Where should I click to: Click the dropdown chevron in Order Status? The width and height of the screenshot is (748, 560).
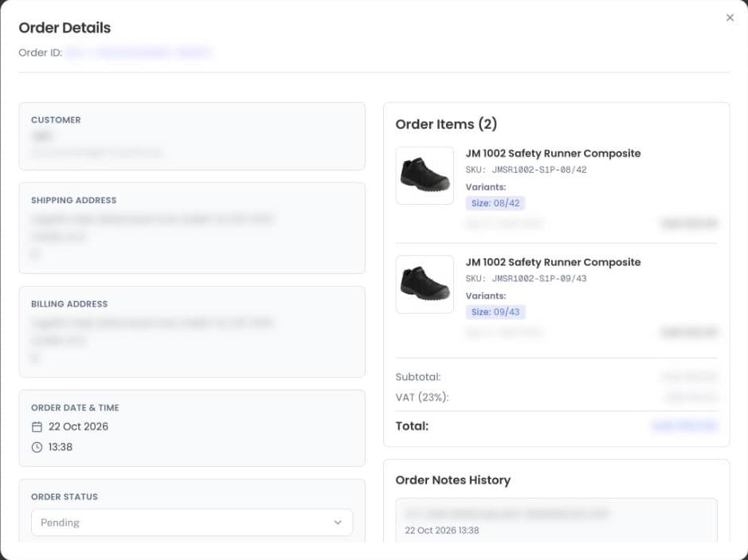coord(338,523)
